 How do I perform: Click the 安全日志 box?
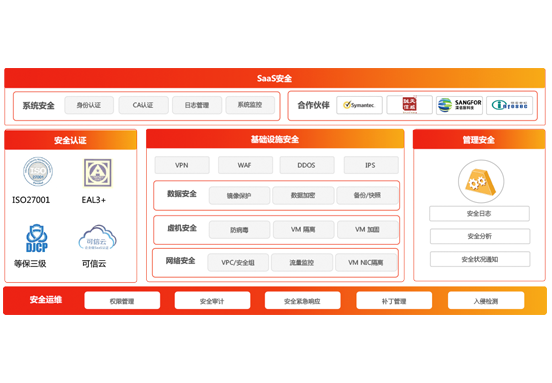click(479, 214)
